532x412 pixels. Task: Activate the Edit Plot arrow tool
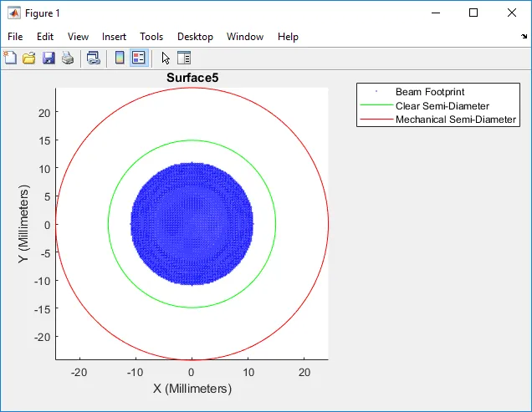pyautogui.click(x=166, y=58)
